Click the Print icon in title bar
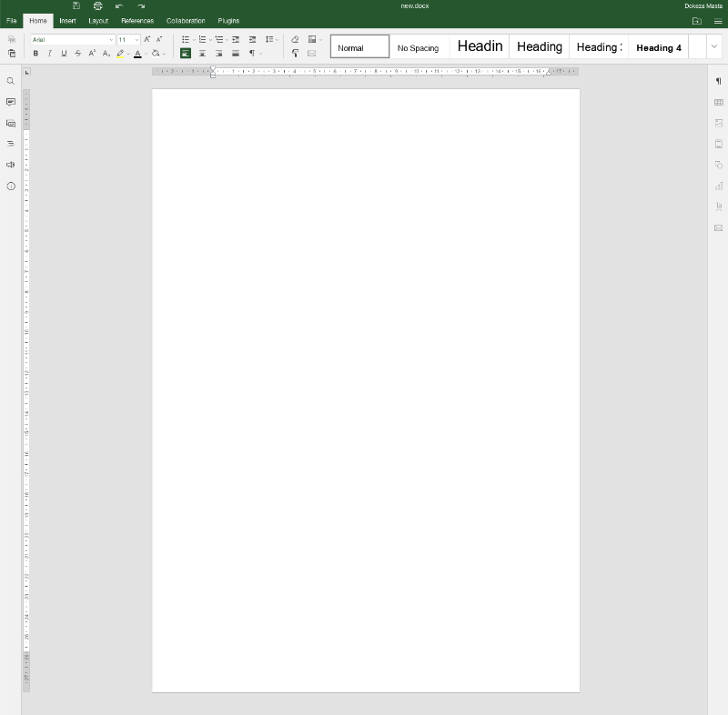 [97, 6]
